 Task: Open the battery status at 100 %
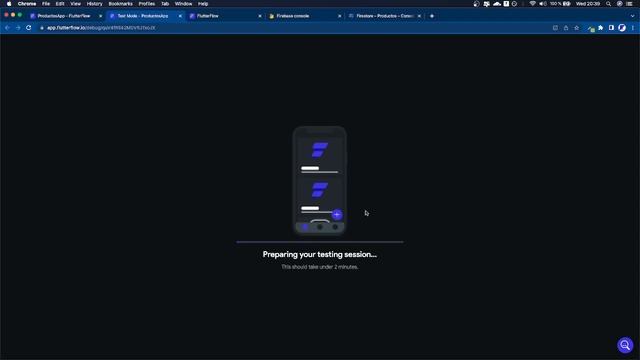click(560, 4)
